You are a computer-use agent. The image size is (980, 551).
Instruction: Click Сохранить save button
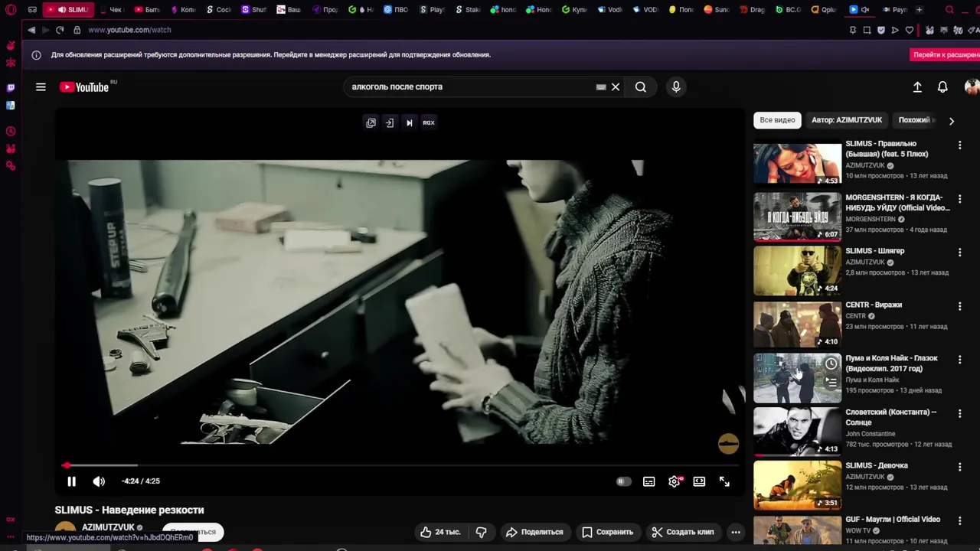[x=607, y=532]
